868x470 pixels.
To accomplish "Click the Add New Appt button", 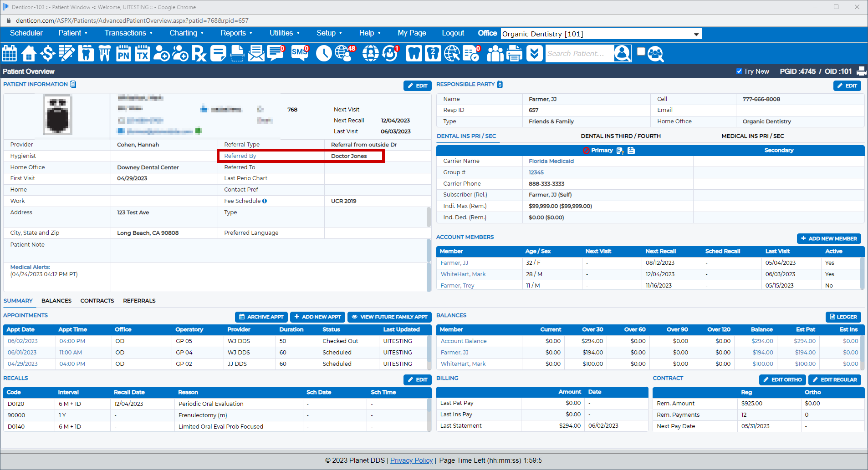I will pos(317,317).
